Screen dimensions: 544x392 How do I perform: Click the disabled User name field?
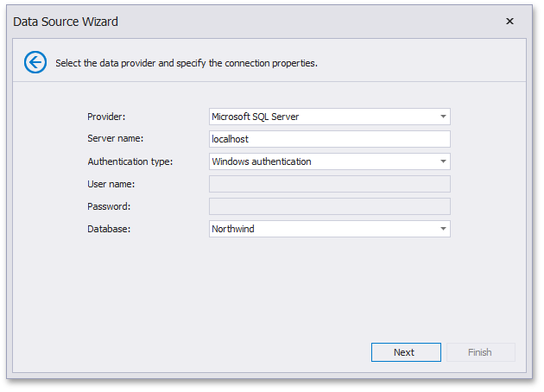(x=329, y=184)
